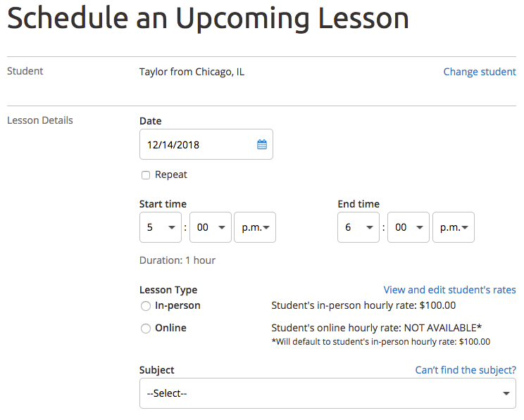Viewport: 524px width, 420px height.
Task: Click the Subject dropdown arrow
Action: [x=506, y=393]
